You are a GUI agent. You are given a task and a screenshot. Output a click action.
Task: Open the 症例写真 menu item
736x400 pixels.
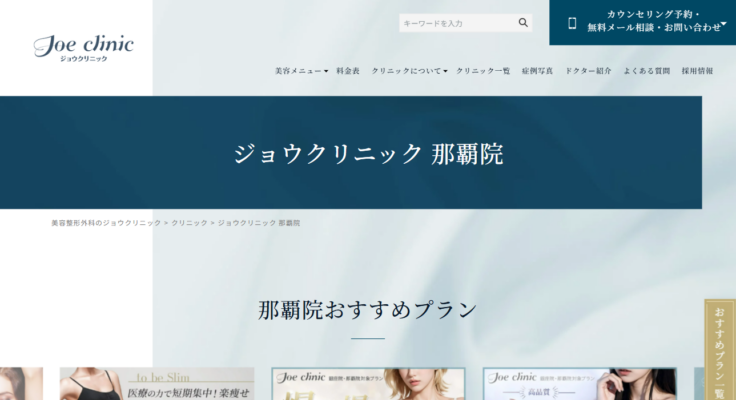537,71
